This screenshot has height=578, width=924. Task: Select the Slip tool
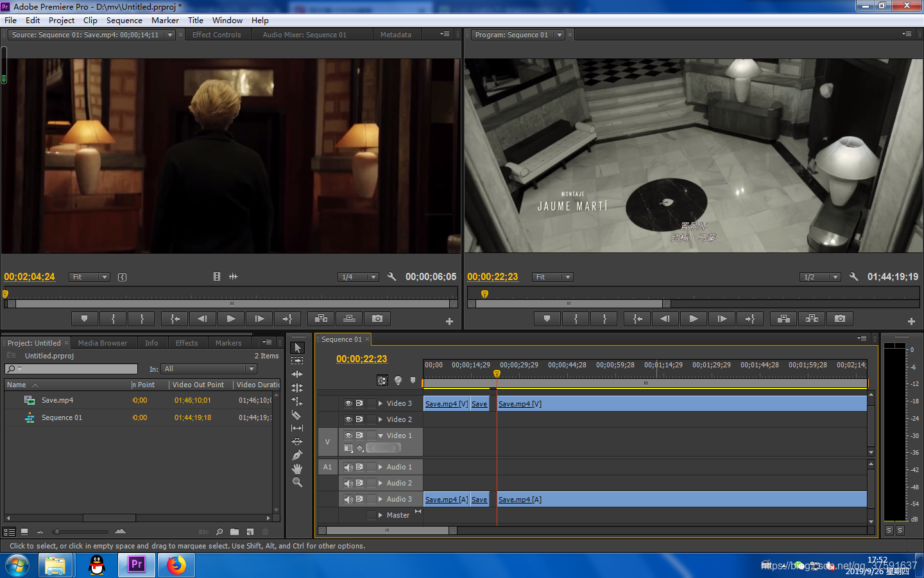click(x=297, y=428)
